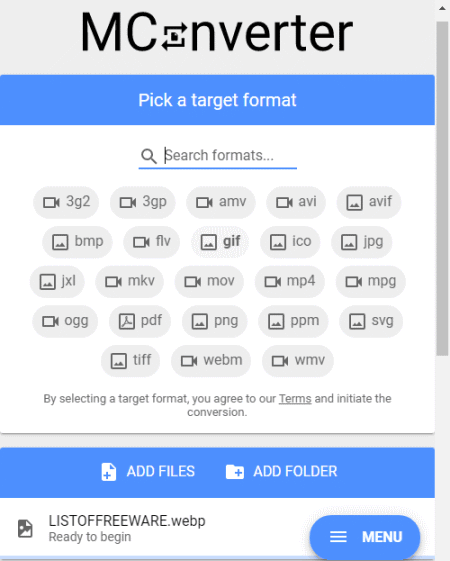Pick the webm video format

[x=211, y=361]
